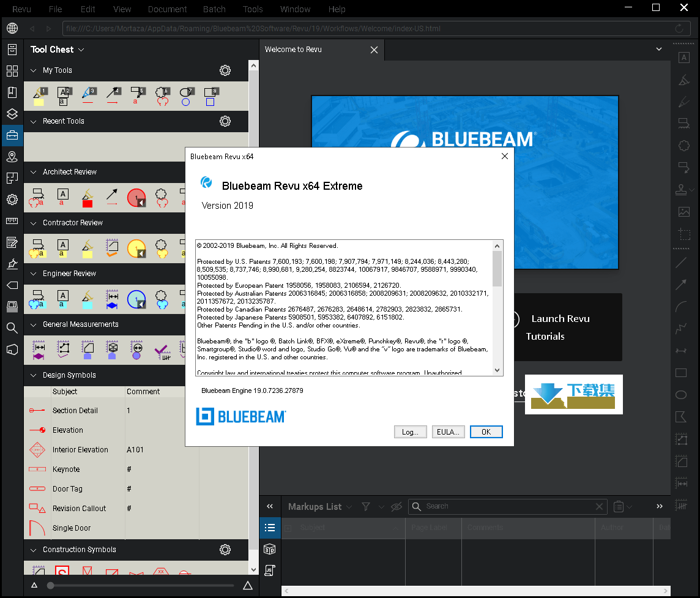Open the Tools menu

pyautogui.click(x=253, y=9)
